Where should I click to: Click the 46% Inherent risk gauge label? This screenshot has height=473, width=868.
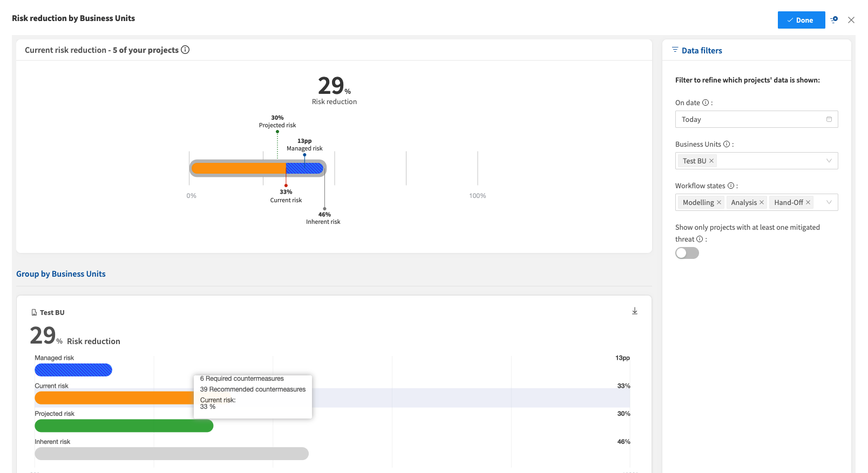coord(323,218)
